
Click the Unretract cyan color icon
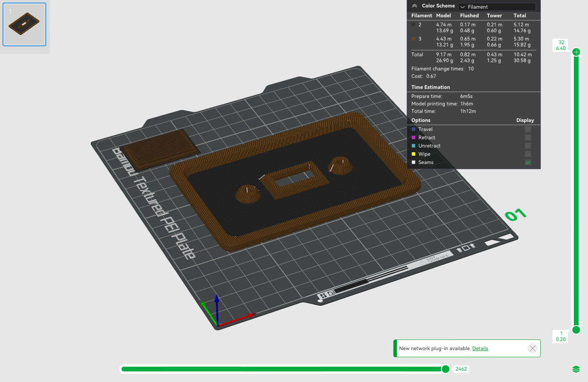click(x=413, y=146)
